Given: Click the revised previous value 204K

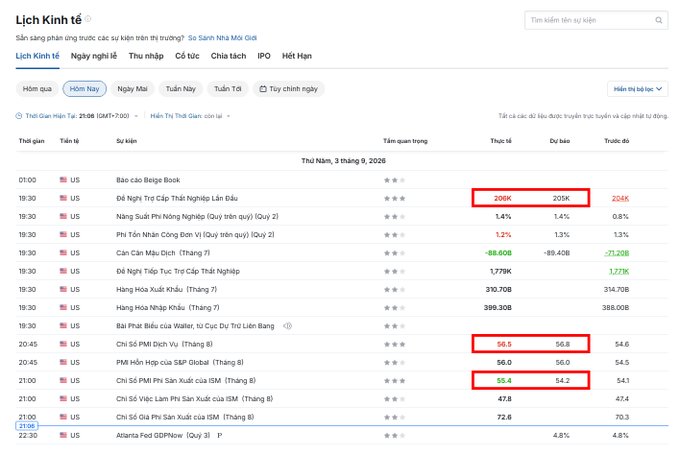Looking at the screenshot, I should coord(620,198).
